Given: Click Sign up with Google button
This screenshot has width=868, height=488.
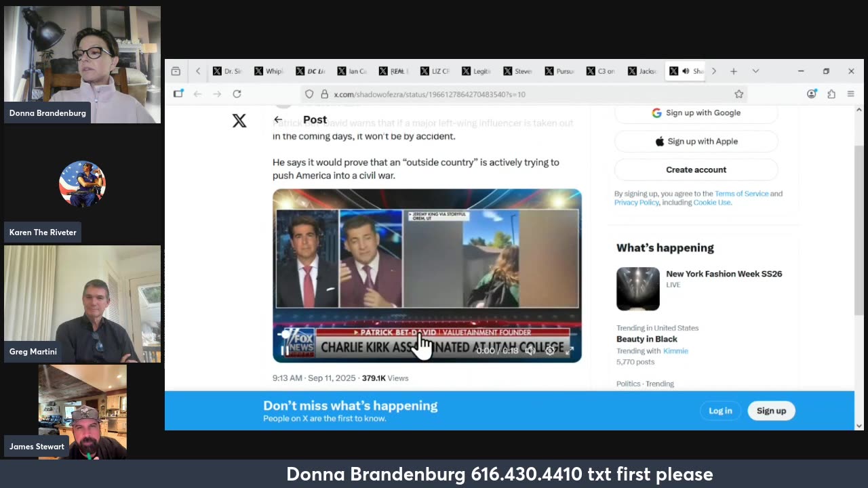Looking at the screenshot, I should pos(696,113).
